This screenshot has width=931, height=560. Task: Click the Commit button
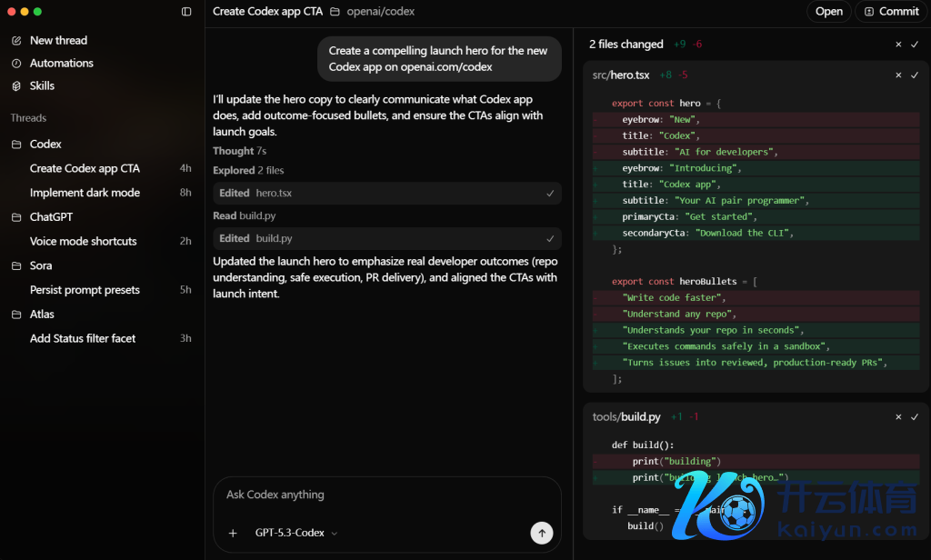(x=891, y=12)
